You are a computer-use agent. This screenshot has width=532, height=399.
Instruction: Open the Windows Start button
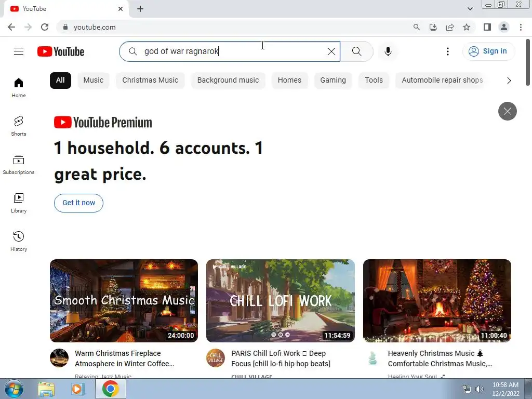tap(14, 389)
